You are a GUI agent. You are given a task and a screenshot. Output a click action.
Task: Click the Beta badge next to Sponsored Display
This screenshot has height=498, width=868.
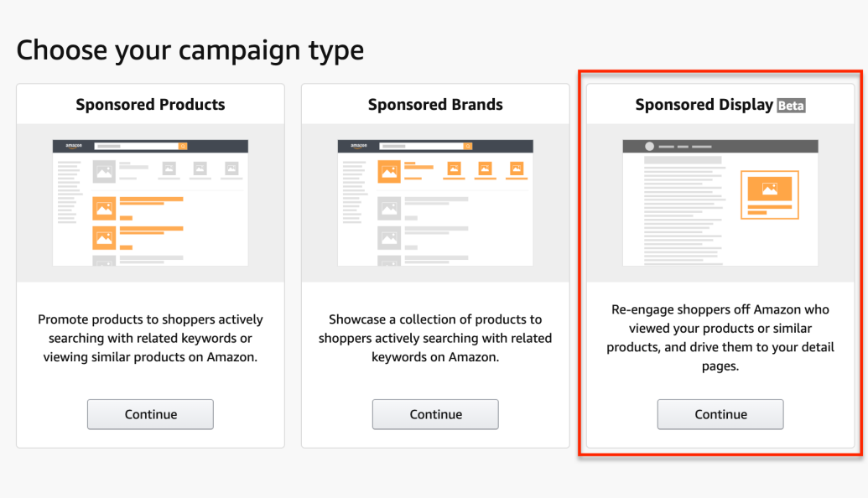point(791,106)
